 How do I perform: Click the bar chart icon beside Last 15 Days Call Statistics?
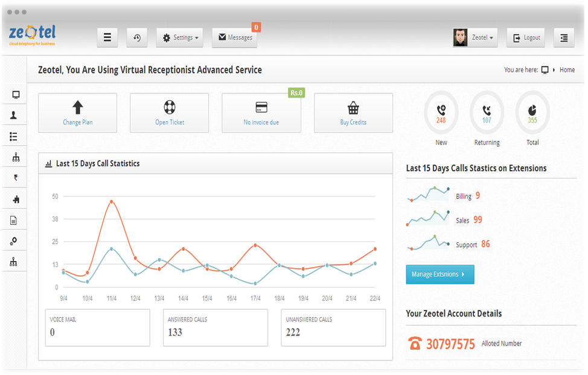pyautogui.click(x=48, y=164)
